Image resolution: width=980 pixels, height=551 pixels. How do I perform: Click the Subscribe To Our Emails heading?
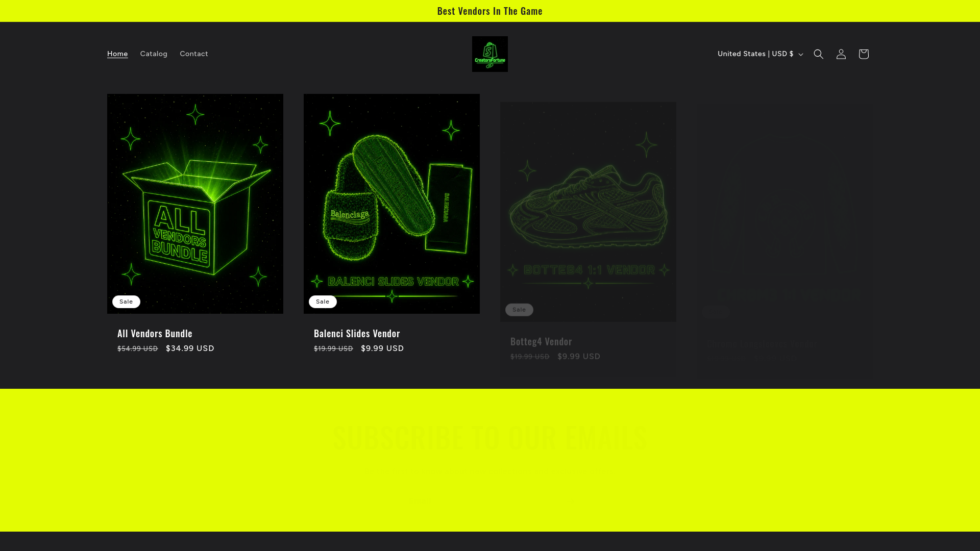point(490,437)
